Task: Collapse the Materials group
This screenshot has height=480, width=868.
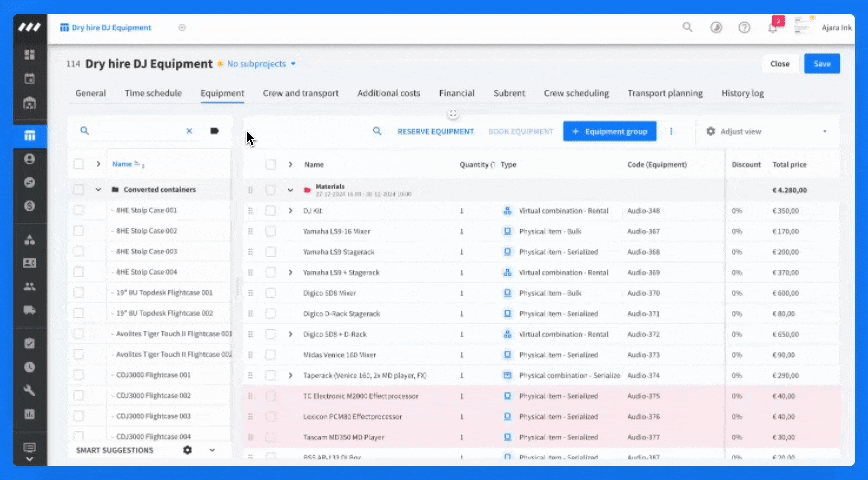Action: click(x=290, y=190)
